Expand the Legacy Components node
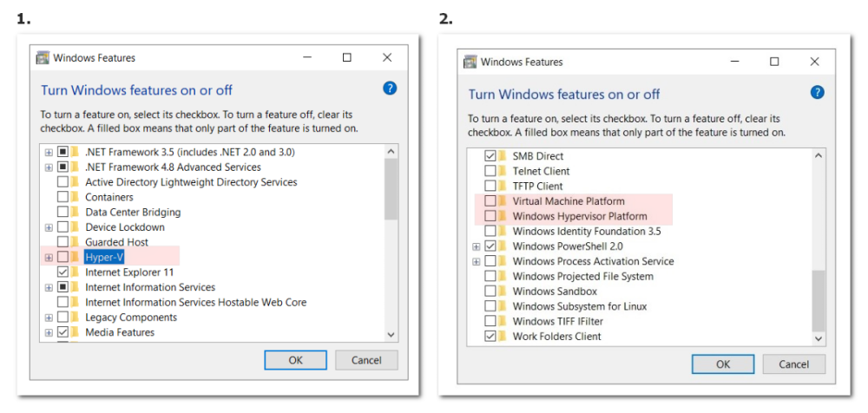The width and height of the screenshot is (868, 413). (49, 318)
